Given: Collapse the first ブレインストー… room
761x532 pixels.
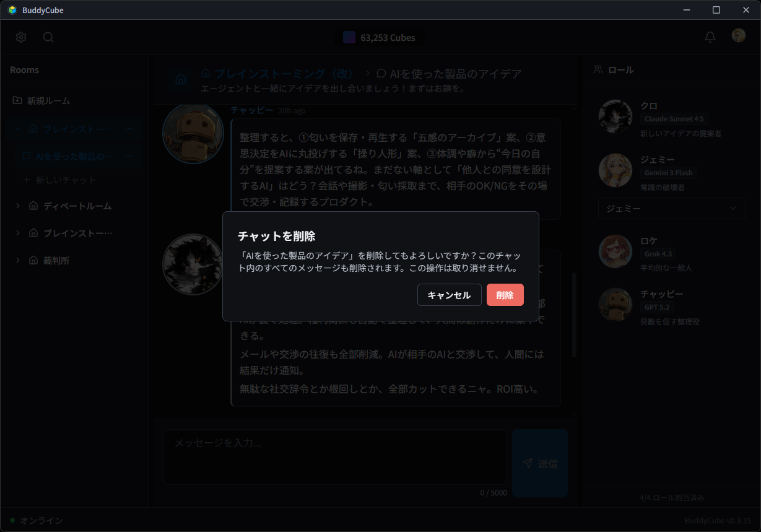Looking at the screenshot, I should (17, 129).
